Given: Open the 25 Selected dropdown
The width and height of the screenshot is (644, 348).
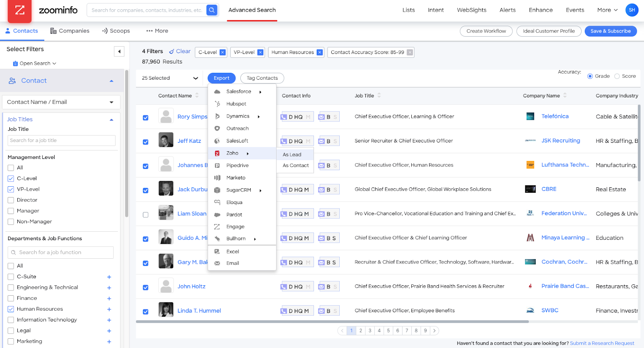Looking at the screenshot, I should point(170,78).
